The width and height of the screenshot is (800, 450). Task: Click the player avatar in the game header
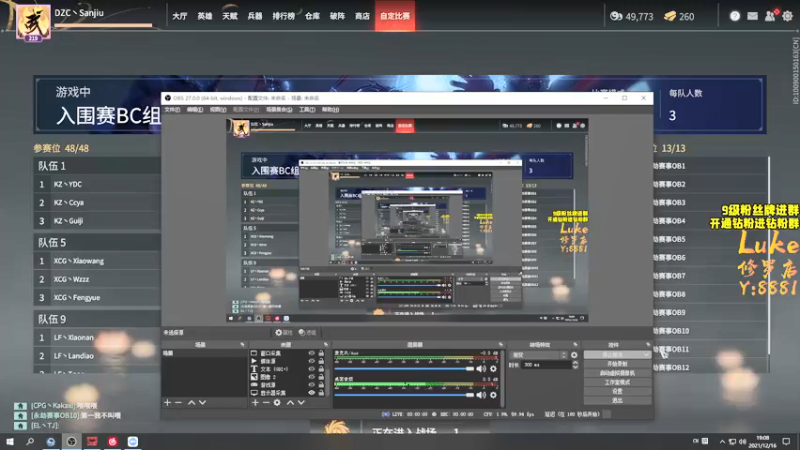coord(33,22)
